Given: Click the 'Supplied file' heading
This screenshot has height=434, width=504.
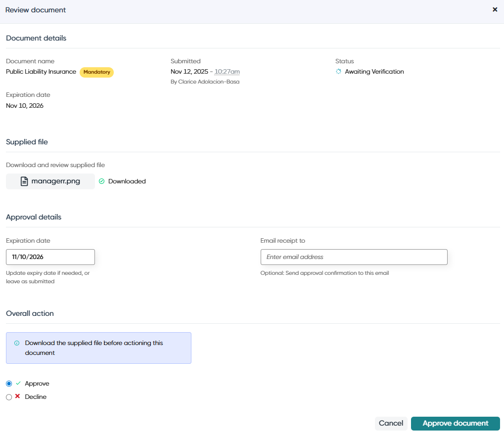Looking at the screenshot, I should (x=27, y=142).
